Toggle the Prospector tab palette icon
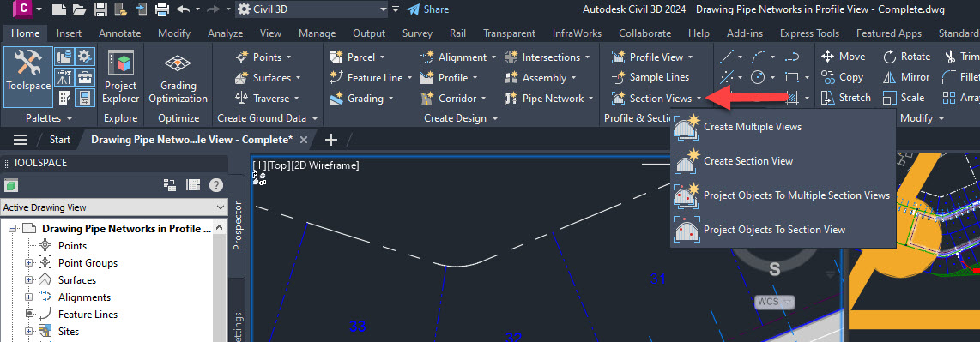 click(x=64, y=57)
